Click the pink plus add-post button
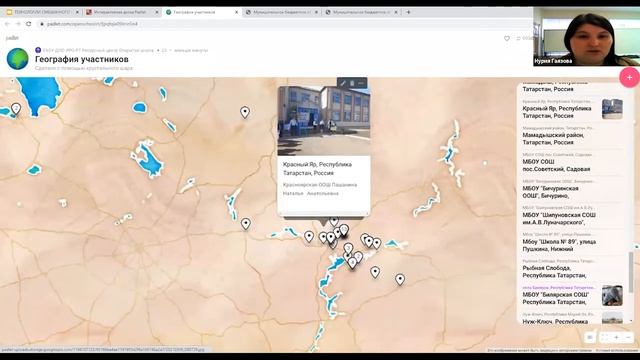This screenshot has width=640, height=360. (629, 78)
